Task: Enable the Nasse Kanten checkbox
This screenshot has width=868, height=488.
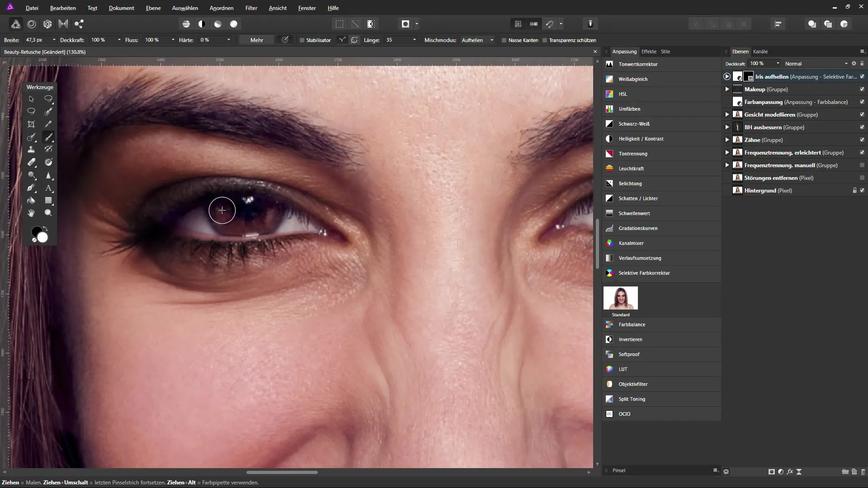Action: [x=504, y=40]
